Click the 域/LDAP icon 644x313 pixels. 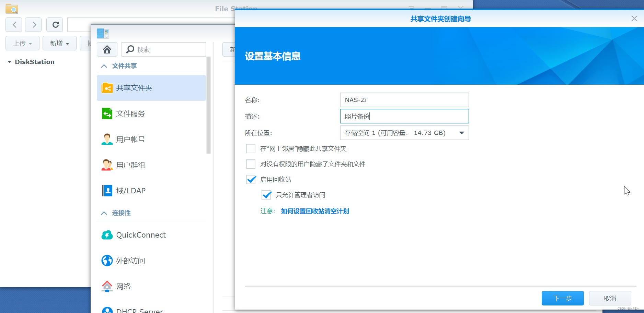pyautogui.click(x=107, y=191)
